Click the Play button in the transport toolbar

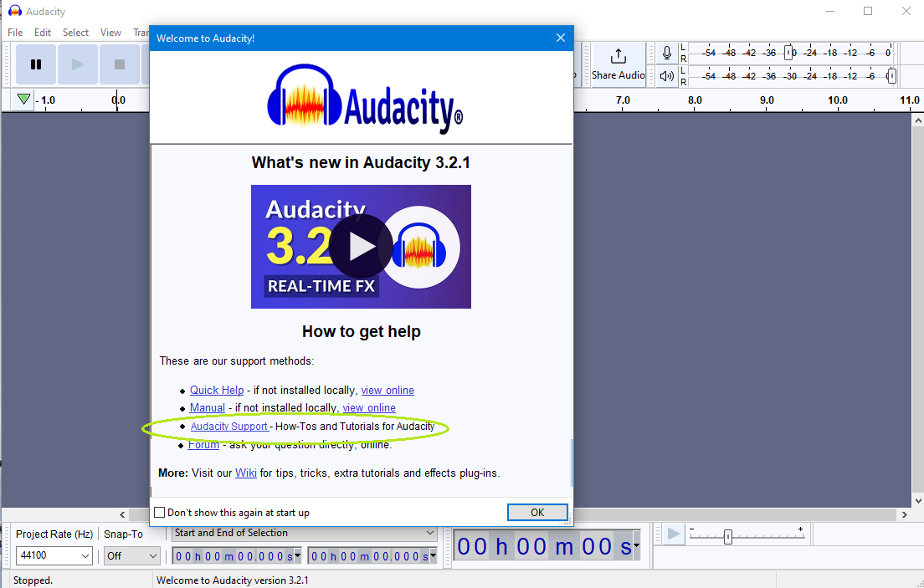tap(77, 64)
